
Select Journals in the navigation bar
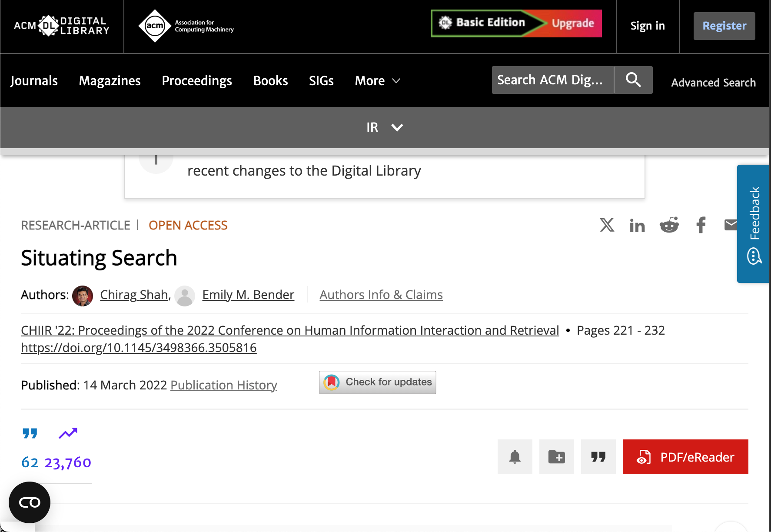[x=34, y=80]
